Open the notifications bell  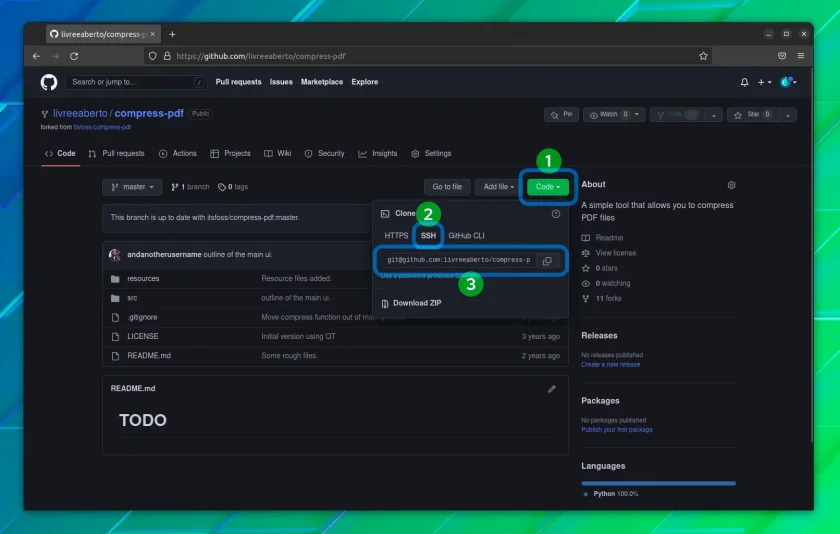[x=744, y=82]
